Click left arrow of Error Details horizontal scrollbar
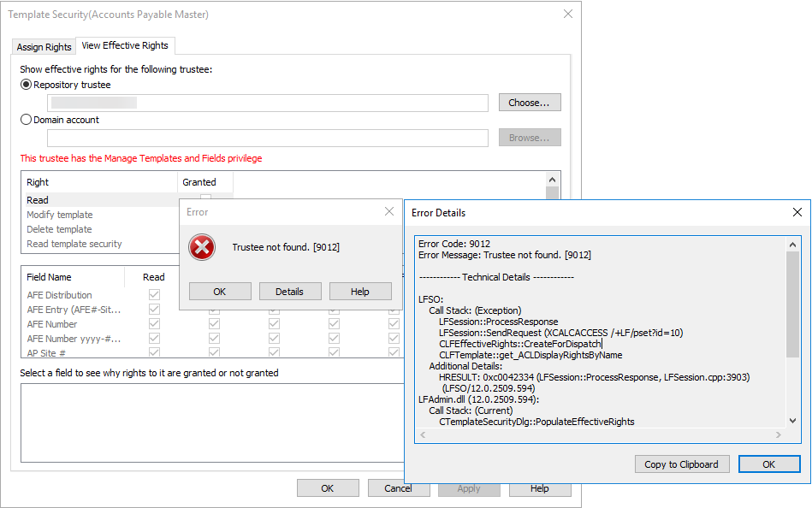Viewport: 812px width, 508px height. pyautogui.click(x=423, y=435)
